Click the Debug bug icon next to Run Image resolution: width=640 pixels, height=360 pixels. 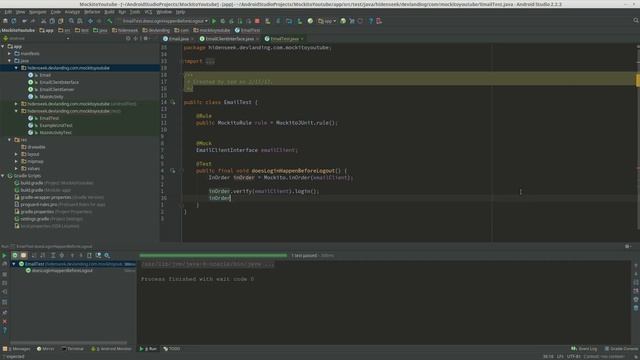click(223, 21)
